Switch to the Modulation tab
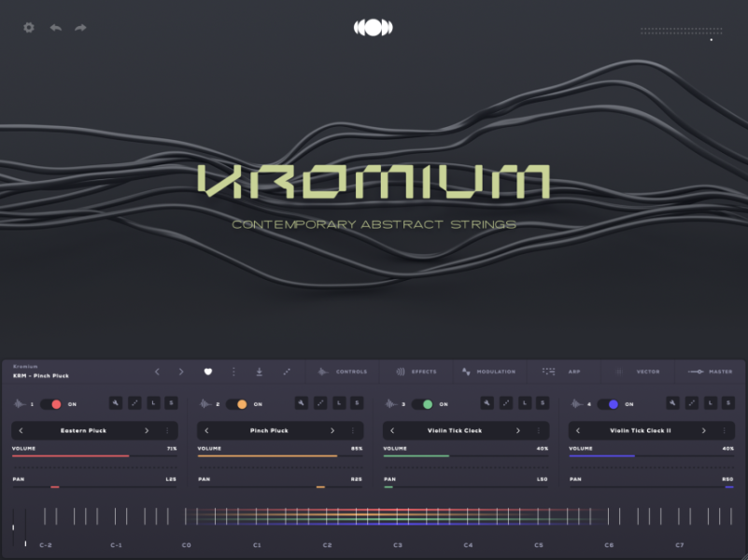The width and height of the screenshot is (748, 560). tap(489, 371)
